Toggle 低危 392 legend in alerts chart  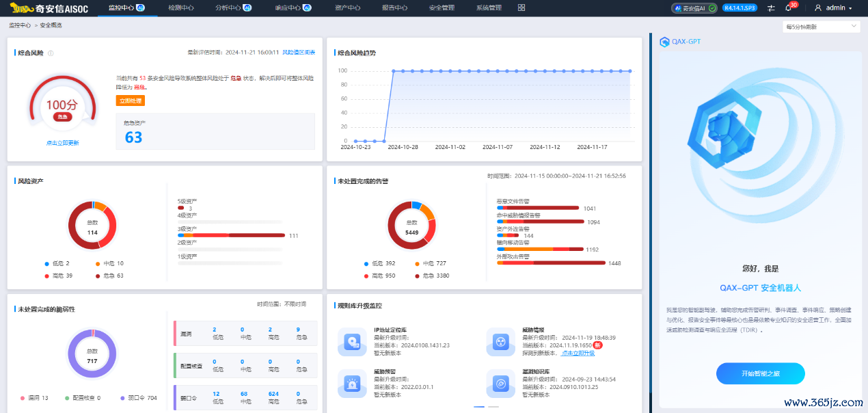tap(380, 263)
